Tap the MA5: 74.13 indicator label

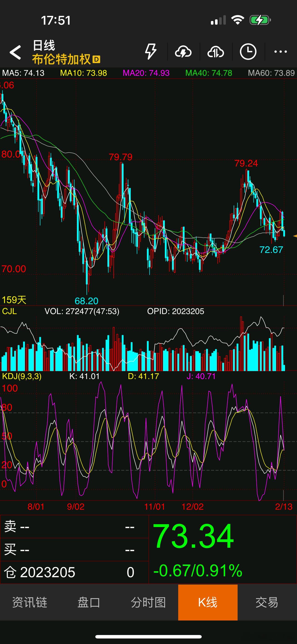(x=23, y=73)
